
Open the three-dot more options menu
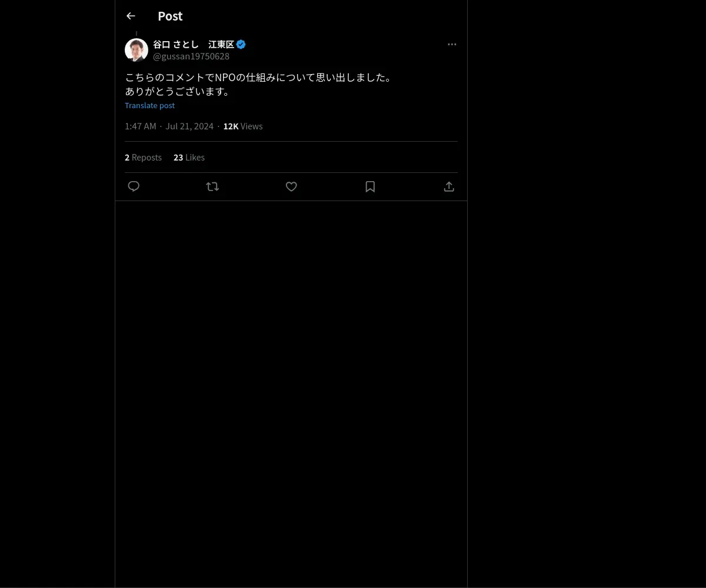[x=452, y=45]
